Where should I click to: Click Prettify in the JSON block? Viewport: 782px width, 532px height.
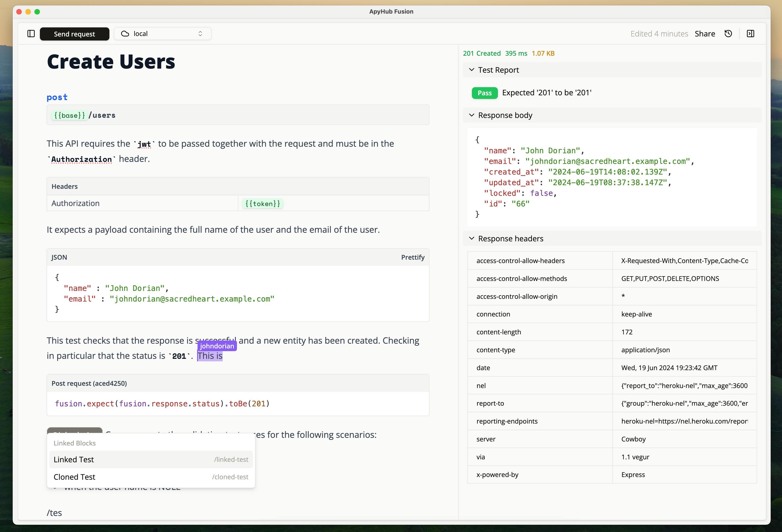click(x=413, y=257)
